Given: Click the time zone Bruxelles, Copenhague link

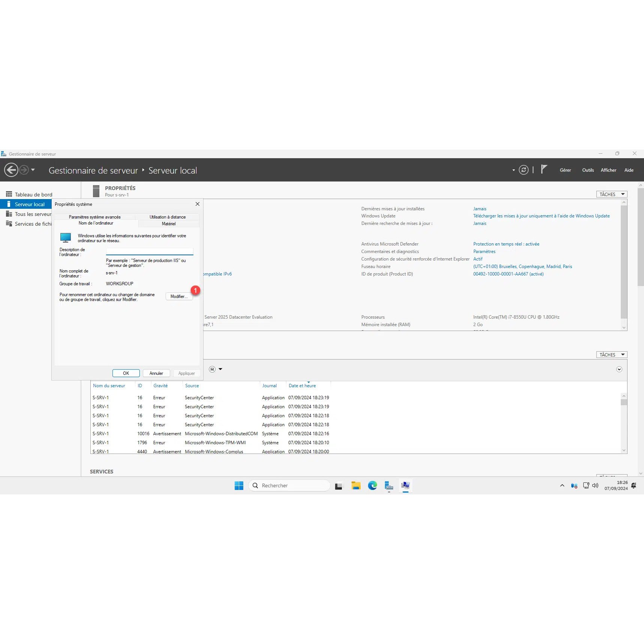Looking at the screenshot, I should coord(522,266).
